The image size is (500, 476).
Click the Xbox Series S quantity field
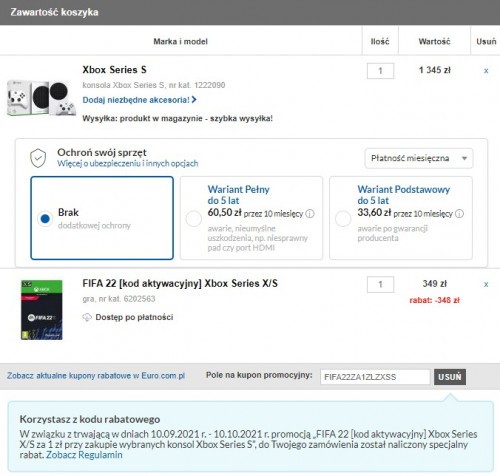point(380,71)
